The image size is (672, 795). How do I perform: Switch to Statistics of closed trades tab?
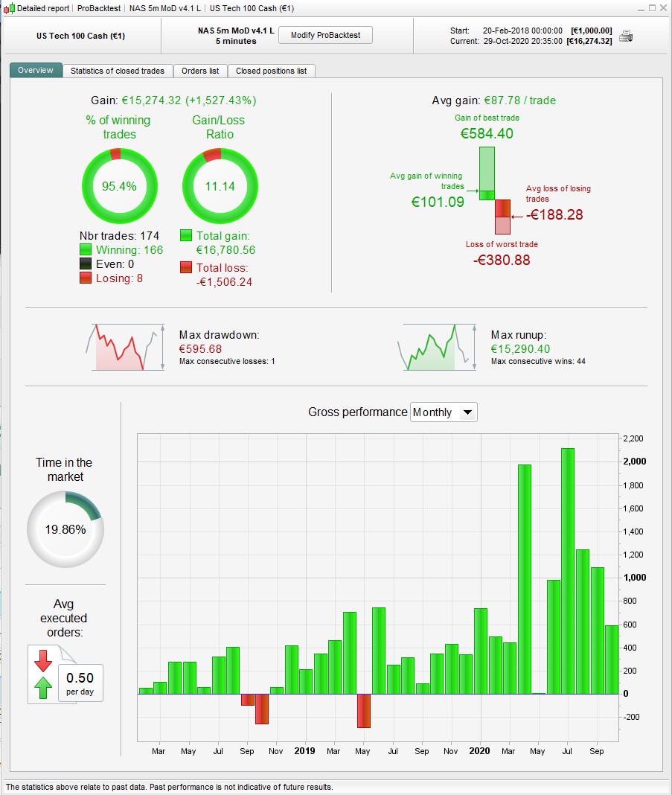(118, 71)
